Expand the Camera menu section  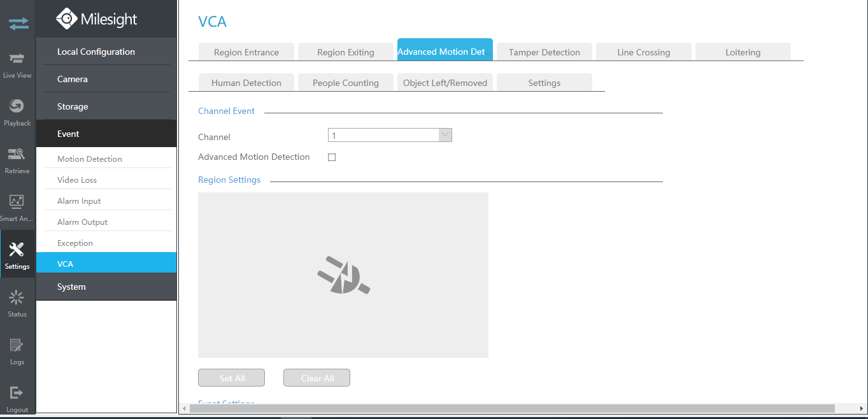coord(106,79)
